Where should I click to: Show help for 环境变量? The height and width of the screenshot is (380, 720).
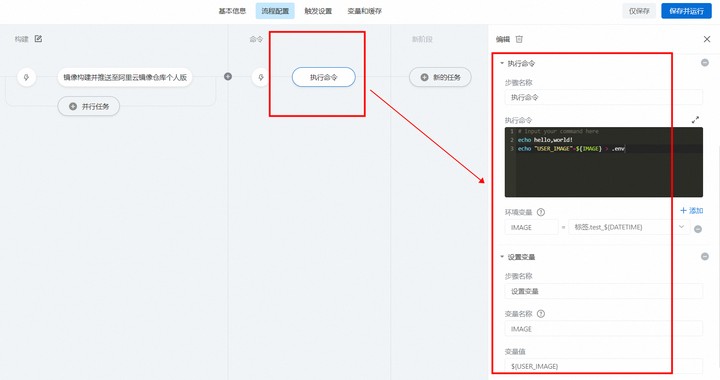tap(541, 212)
